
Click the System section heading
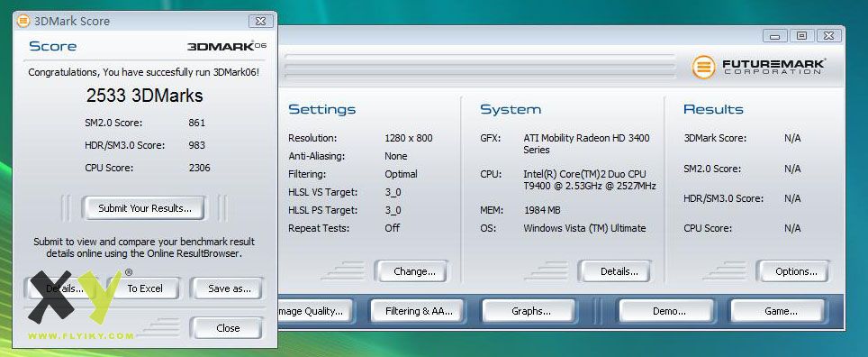[511, 109]
